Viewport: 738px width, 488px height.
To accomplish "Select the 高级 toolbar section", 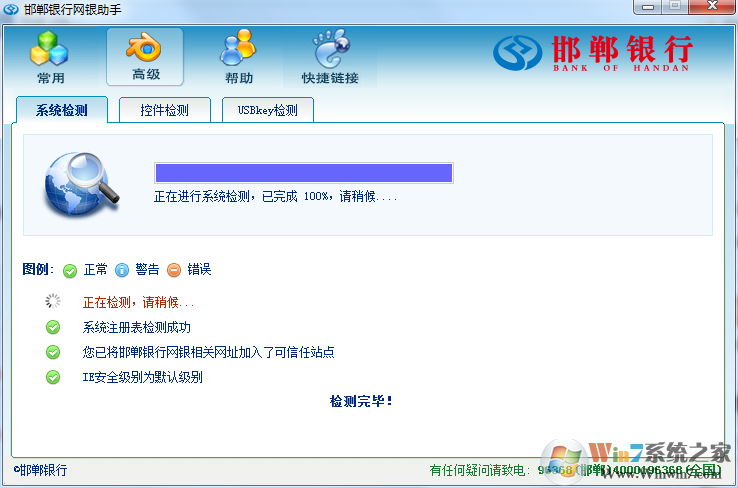I will click(145, 57).
